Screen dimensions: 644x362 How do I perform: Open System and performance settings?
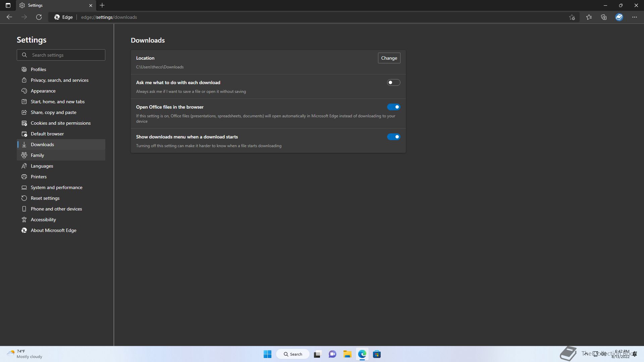pos(61,187)
